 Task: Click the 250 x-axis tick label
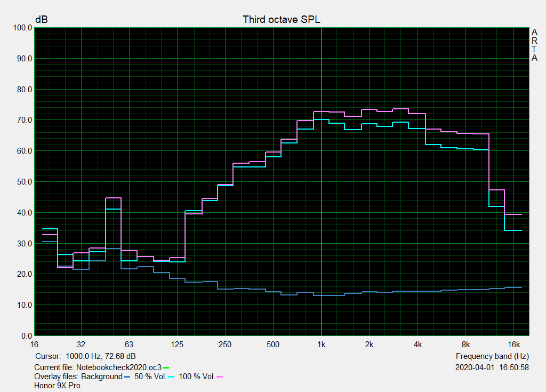225,345
